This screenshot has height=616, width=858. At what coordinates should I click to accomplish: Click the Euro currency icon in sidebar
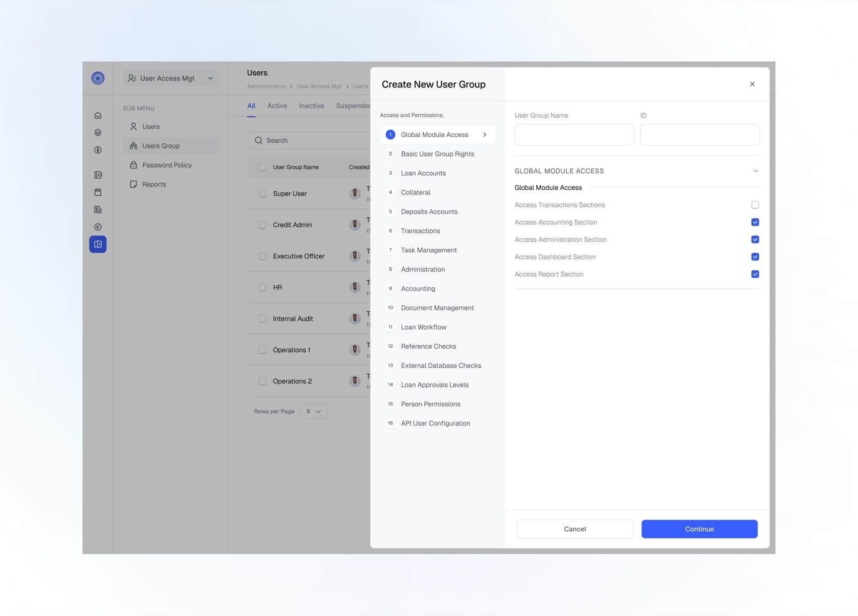click(98, 227)
